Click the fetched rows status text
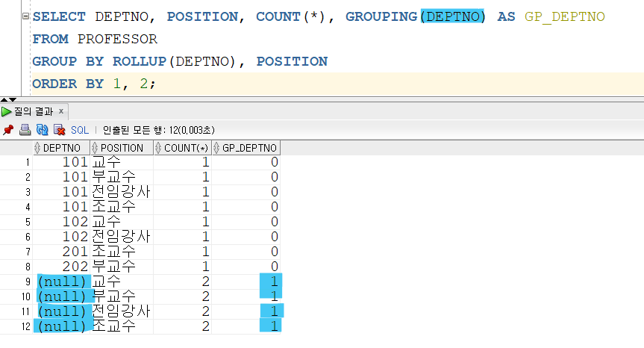The image size is (644, 348). click(x=158, y=130)
